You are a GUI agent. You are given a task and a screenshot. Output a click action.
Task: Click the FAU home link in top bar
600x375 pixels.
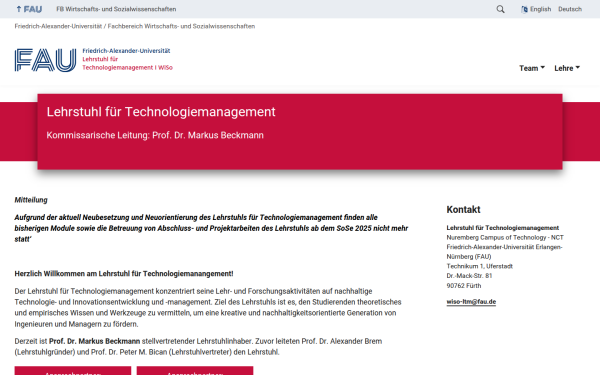pyautogui.click(x=29, y=9)
